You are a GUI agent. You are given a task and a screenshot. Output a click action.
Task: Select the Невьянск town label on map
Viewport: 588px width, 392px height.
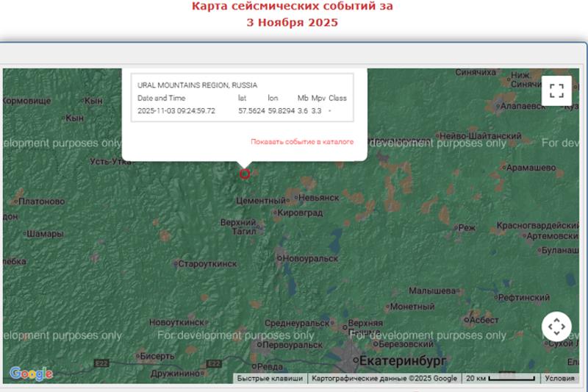pyautogui.click(x=317, y=199)
